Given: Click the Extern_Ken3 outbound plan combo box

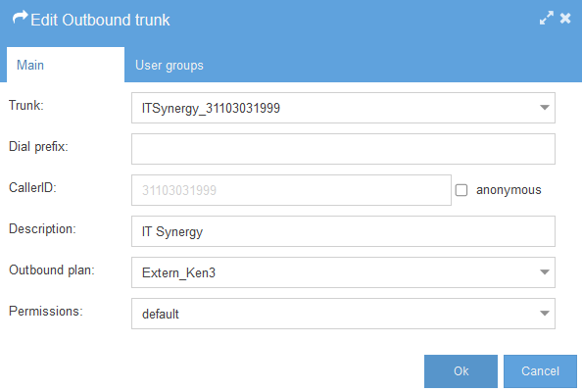Looking at the screenshot, I should tap(343, 272).
